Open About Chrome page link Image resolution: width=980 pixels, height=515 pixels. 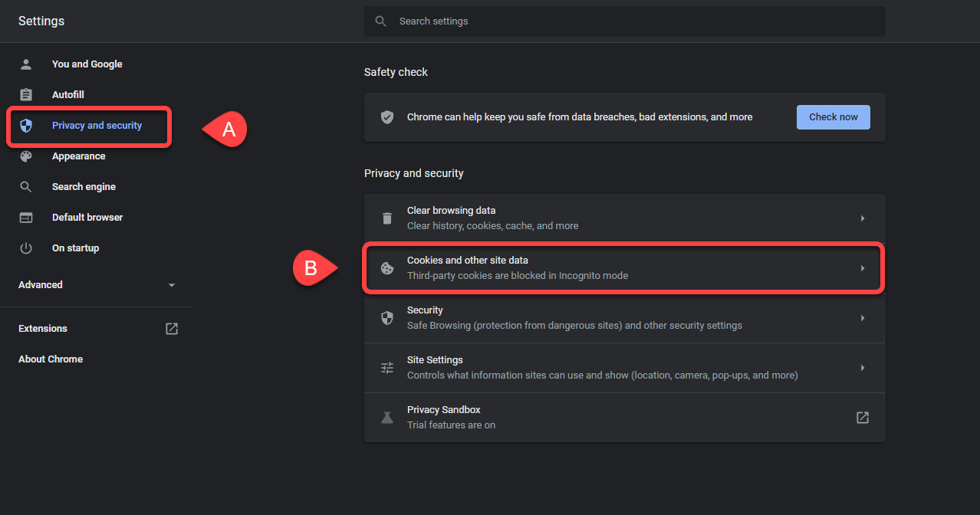51,359
